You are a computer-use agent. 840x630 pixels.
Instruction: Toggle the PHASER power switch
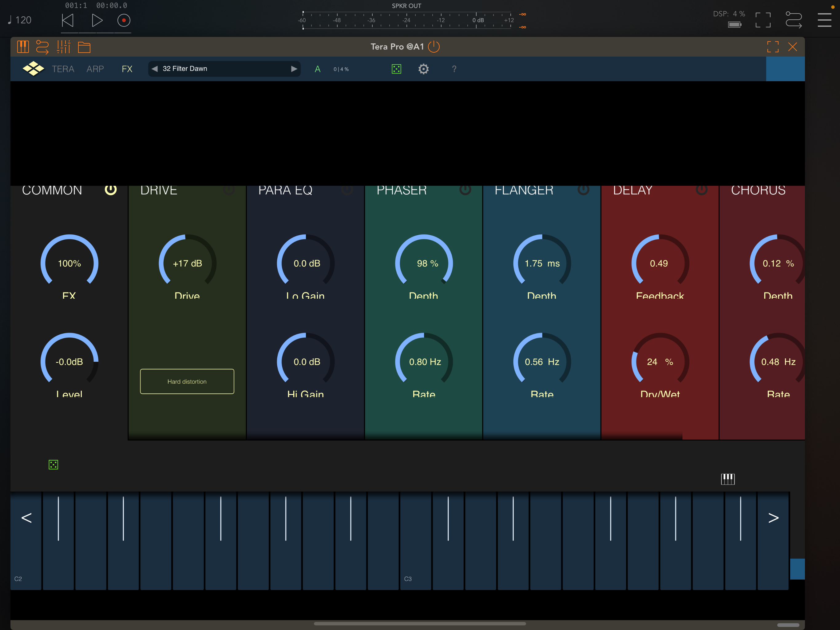click(x=465, y=189)
